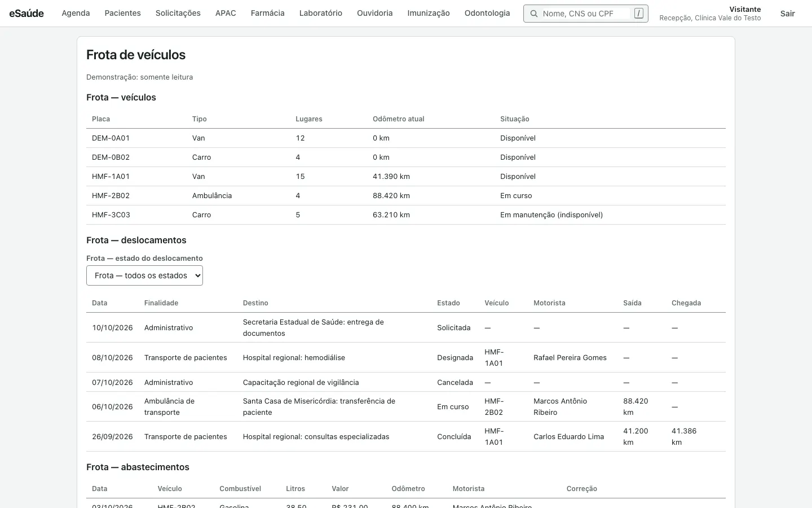Go to Pacientes section

click(123, 14)
